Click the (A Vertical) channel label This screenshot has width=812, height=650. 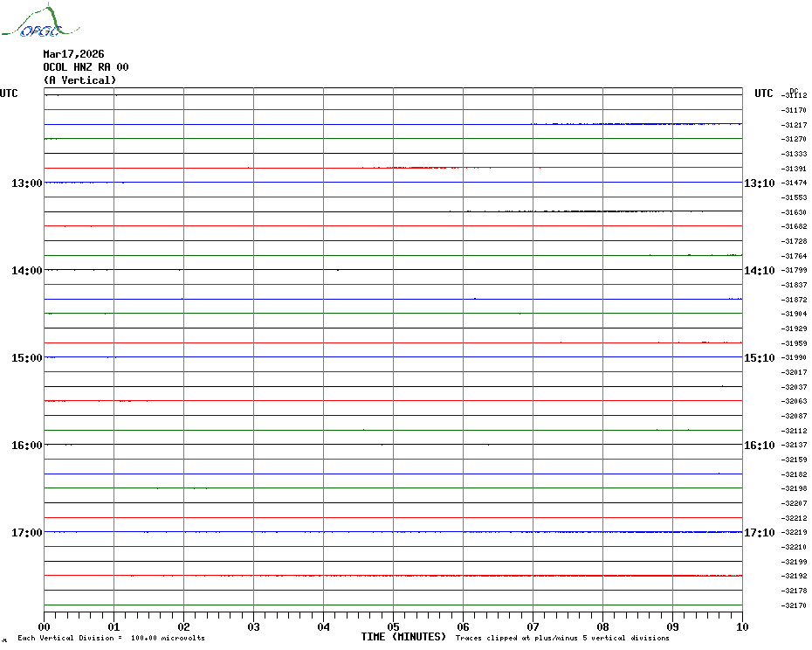(x=79, y=80)
